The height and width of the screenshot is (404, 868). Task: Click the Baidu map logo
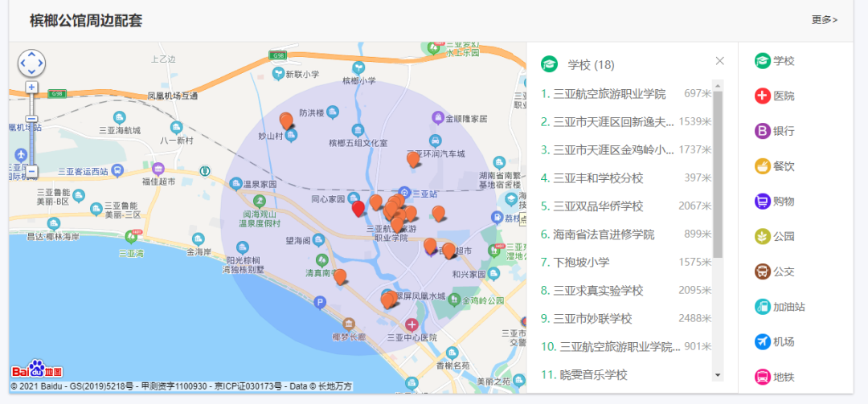[36, 369]
